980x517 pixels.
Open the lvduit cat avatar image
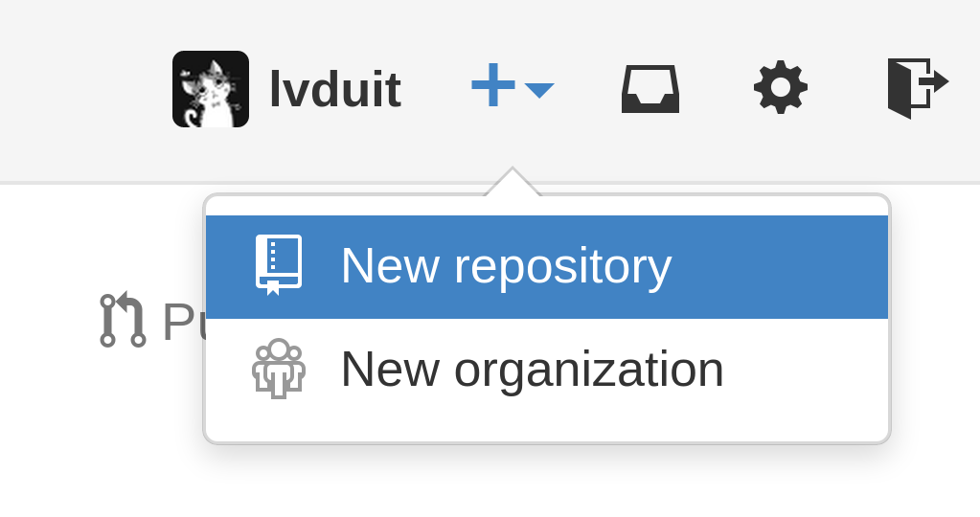coord(211,89)
